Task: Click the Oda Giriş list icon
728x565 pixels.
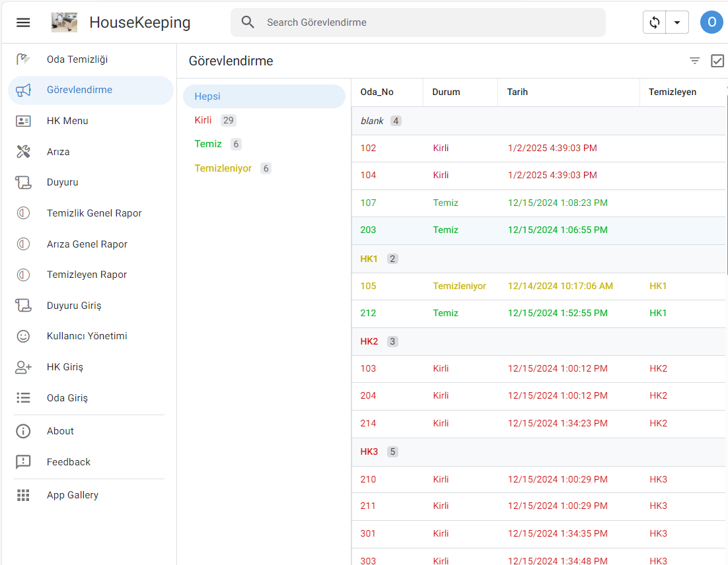Action: 23,397
